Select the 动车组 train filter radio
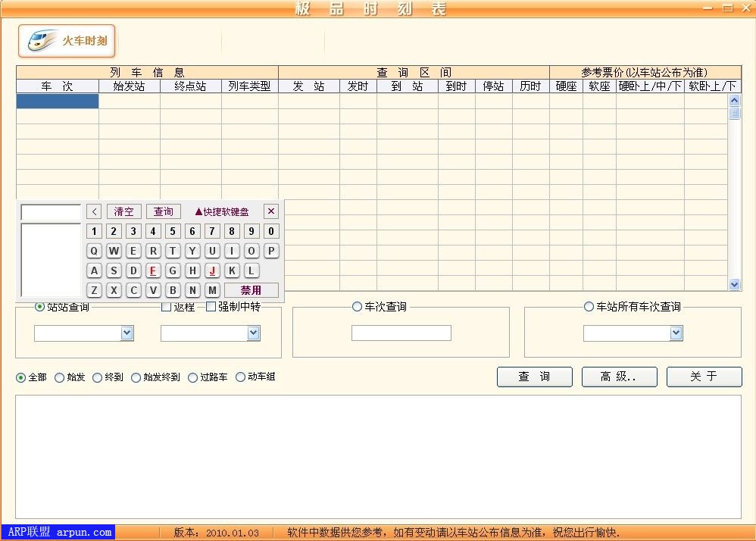 tap(242, 377)
